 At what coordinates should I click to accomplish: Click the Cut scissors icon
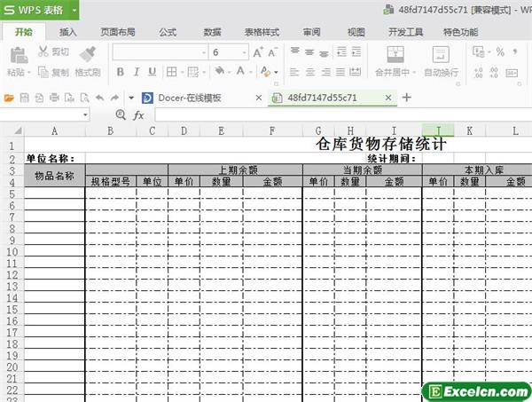(x=43, y=51)
